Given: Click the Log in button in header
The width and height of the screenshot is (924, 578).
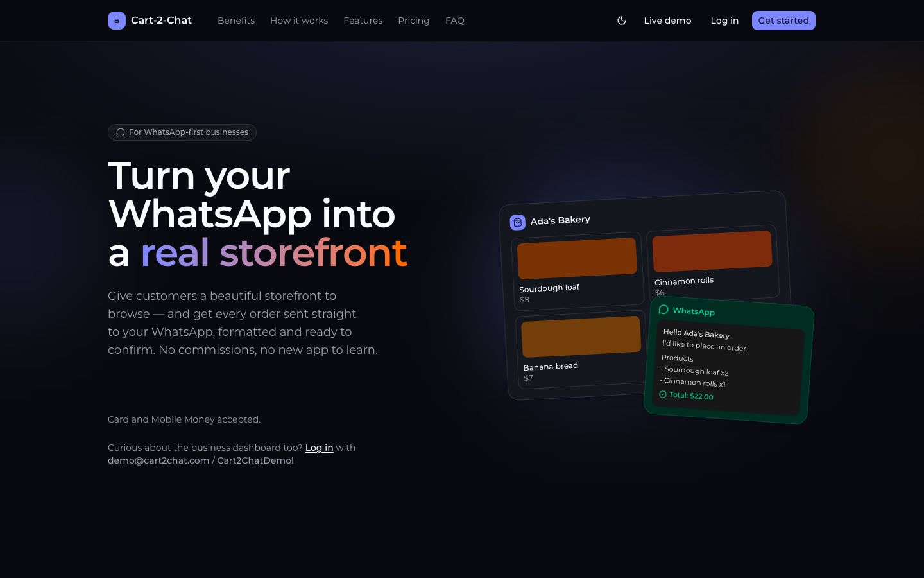Looking at the screenshot, I should [x=724, y=21].
